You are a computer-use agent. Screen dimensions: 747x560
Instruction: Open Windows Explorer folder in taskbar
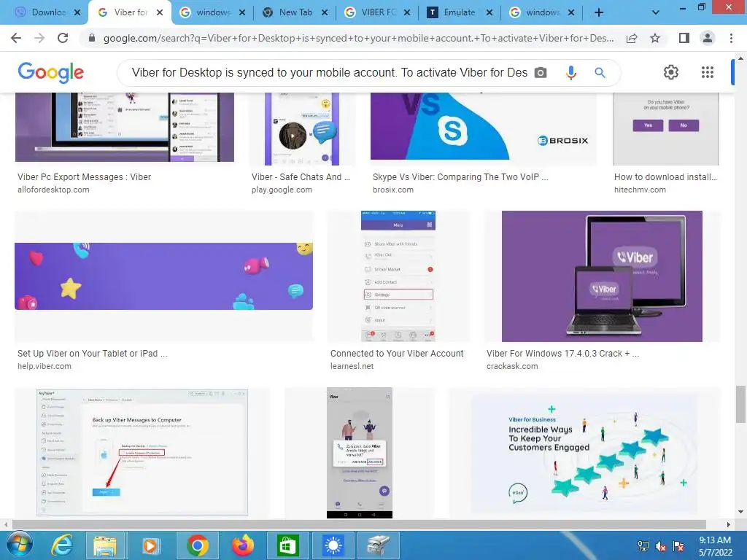tap(105, 545)
